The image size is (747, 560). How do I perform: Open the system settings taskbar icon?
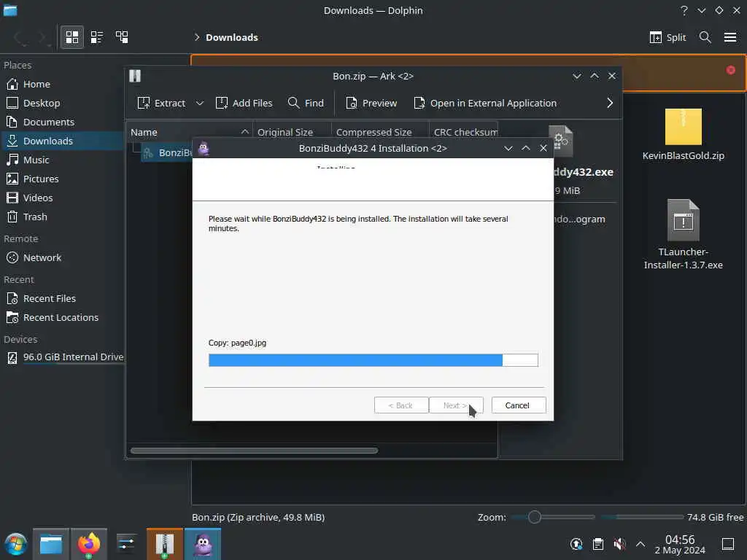click(x=126, y=544)
